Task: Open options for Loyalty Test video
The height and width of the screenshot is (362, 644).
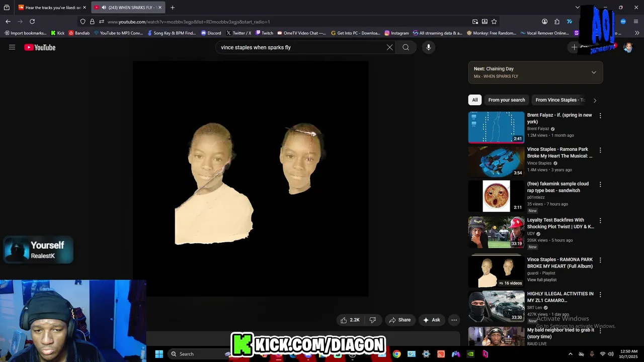Action: tap(600, 221)
